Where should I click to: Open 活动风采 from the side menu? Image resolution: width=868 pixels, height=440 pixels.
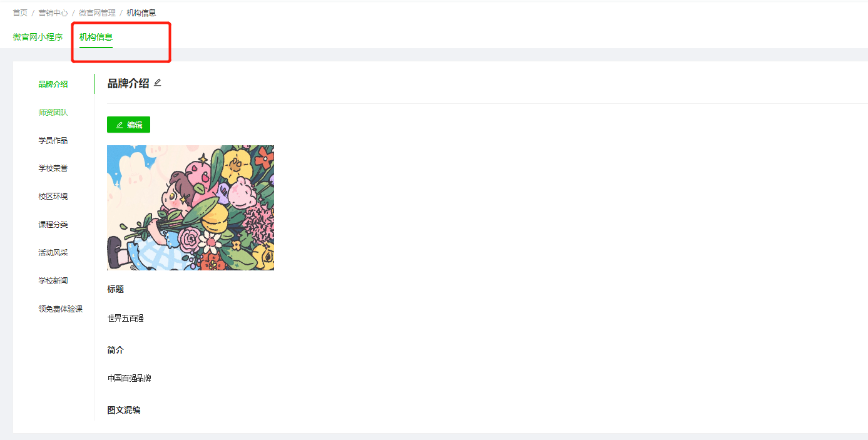(53, 253)
